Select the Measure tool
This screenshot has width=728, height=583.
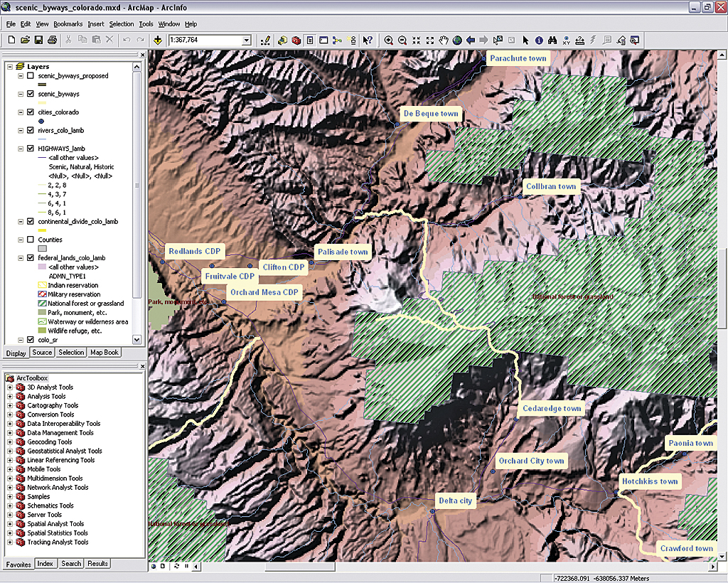click(580, 41)
